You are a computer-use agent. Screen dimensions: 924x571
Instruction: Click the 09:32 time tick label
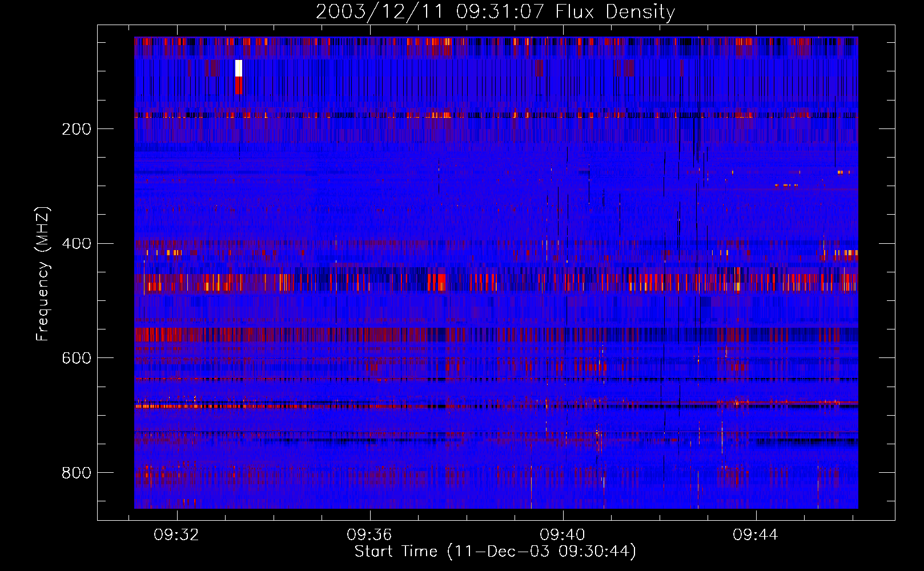click(x=176, y=535)
